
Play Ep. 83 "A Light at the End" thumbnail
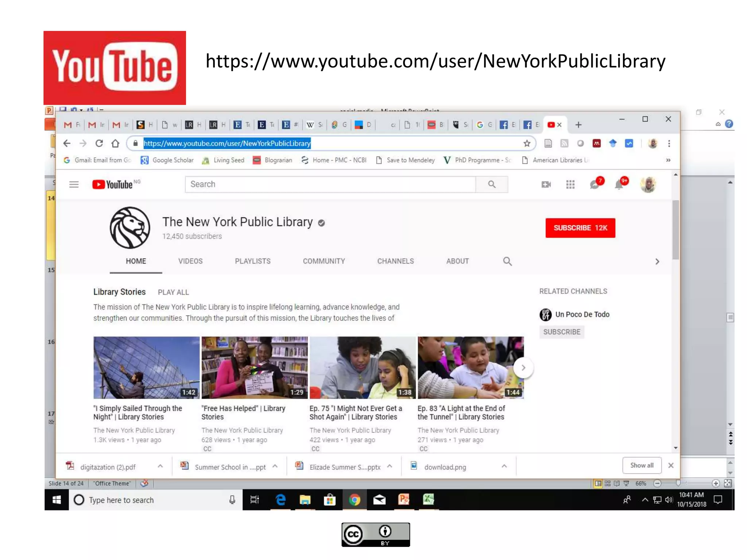(x=471, y=368)
